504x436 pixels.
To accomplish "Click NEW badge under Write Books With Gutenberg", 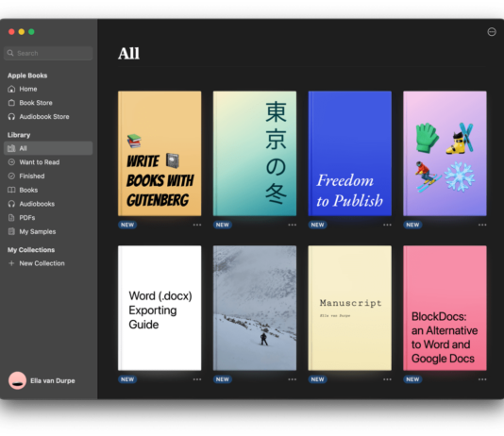I will tap(127, 225).
